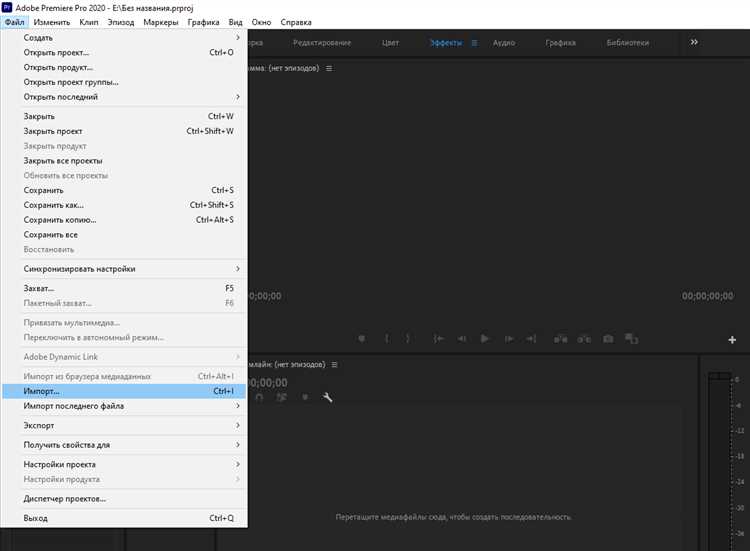The width and height of the screenshot is (750, 551).
Task: Show hidden workspaces with double-chevron
Action: point(694,43)
